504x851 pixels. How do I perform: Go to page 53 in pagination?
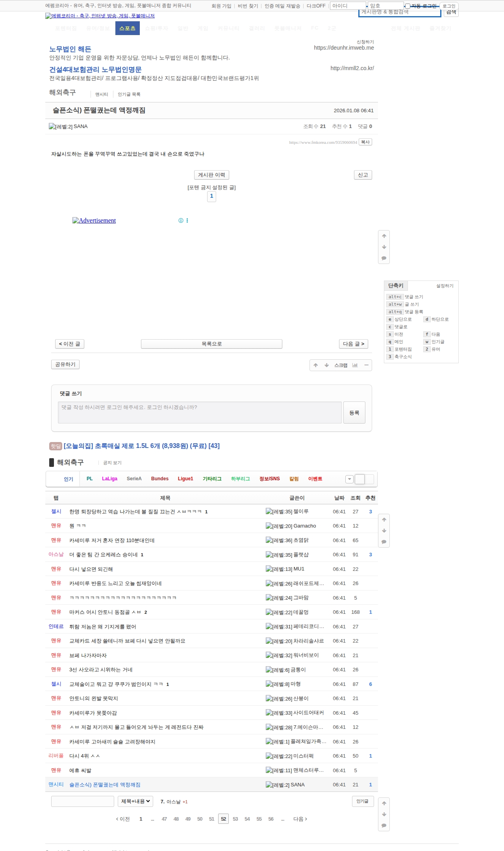coord(235,819)
